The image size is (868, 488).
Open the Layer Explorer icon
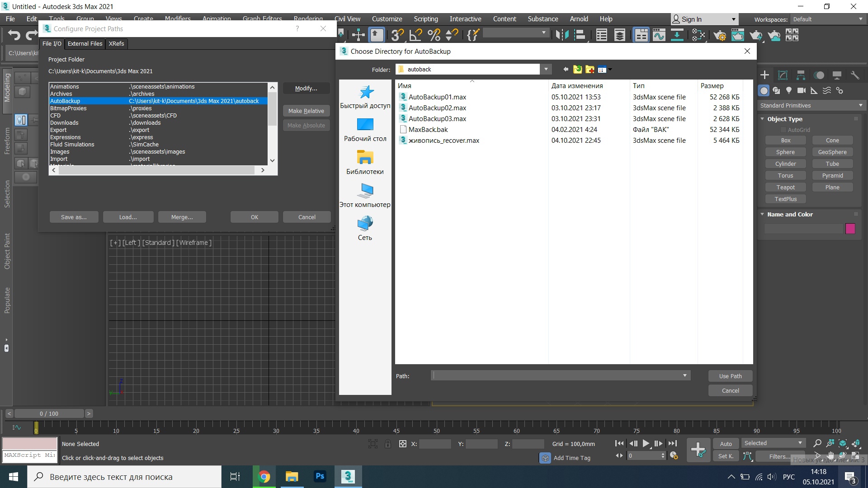pyautogui.click(x=620, y=35)
